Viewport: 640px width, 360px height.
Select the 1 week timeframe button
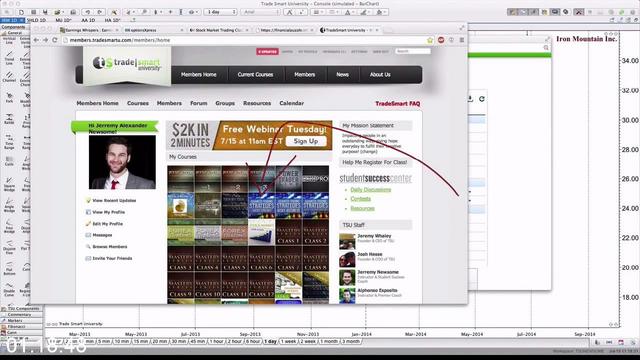[x=288, y=341]
